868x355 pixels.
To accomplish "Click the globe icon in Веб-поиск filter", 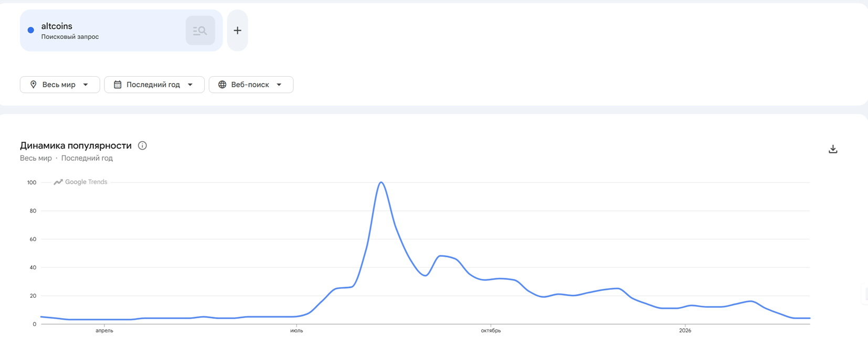I will tap(223, 85).
